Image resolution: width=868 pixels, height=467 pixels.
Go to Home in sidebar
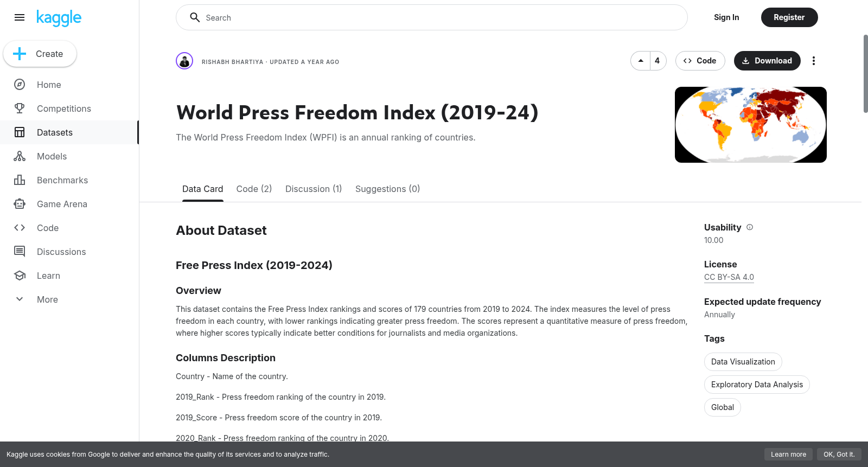click(49, 85)
